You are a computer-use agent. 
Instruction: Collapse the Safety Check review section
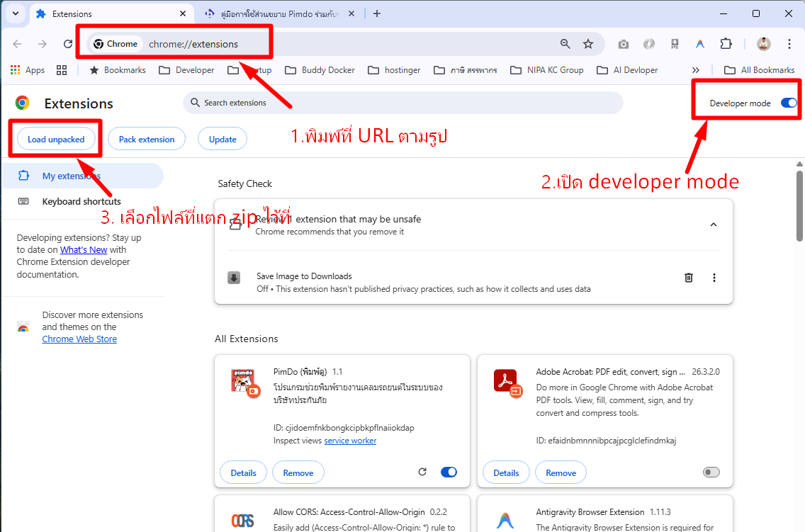(x=714, y=225)
